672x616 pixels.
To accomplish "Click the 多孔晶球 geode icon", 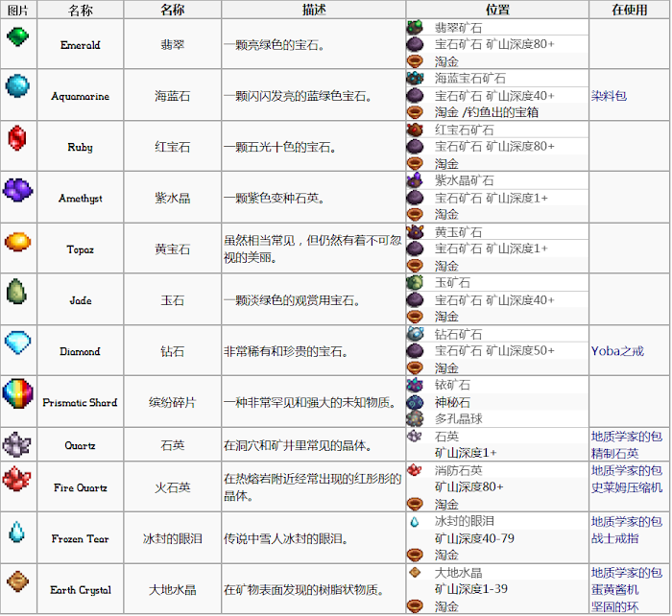I will click(415, 418).
